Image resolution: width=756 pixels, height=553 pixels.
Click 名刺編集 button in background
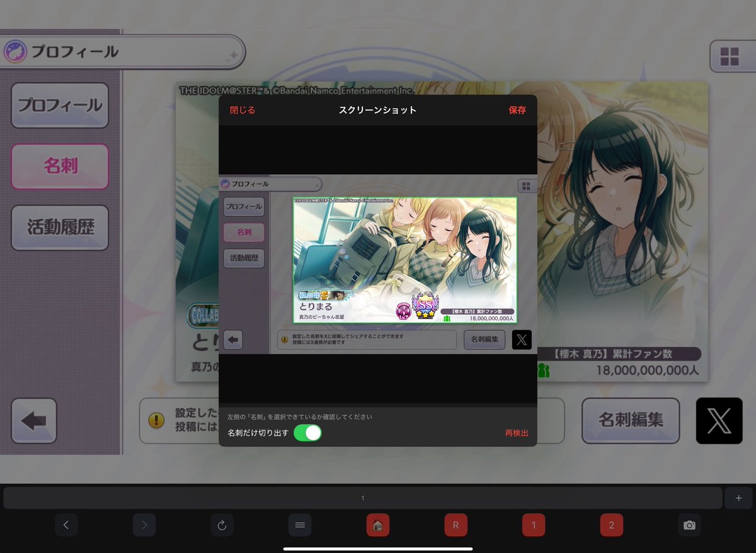(x=631, y=421)
